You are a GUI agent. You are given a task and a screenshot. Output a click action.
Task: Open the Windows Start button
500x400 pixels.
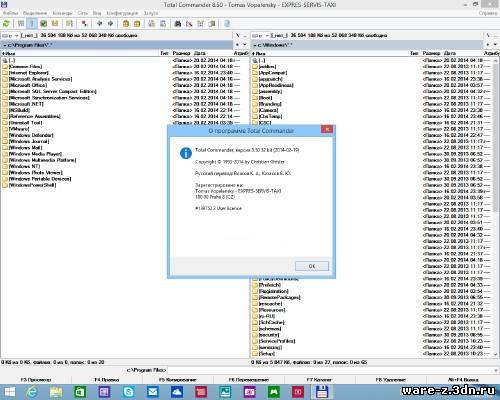click(9, 392)
